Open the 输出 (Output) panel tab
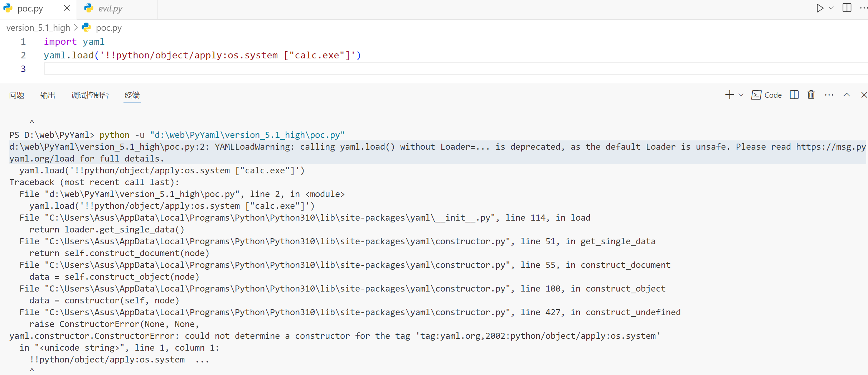This screenshot has height=375, width=868. point(48,95)
